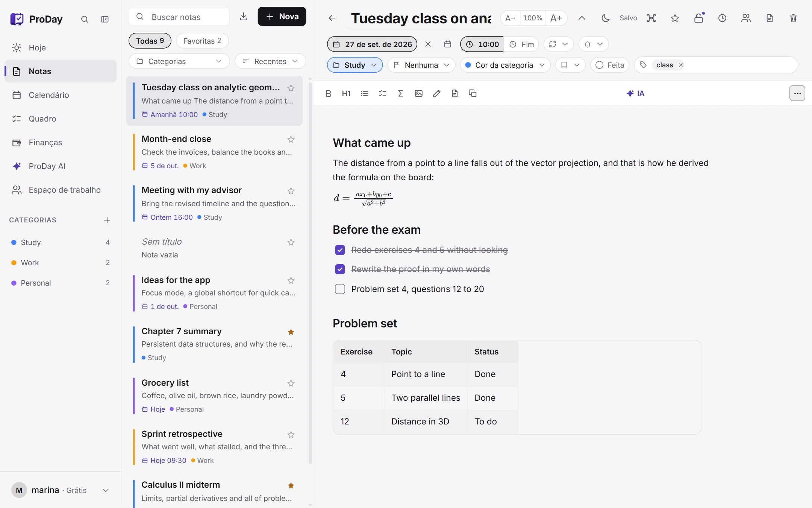Apply H1 heading style
Viewport: 812px width, 508px height.
click(x=346, y=93)
